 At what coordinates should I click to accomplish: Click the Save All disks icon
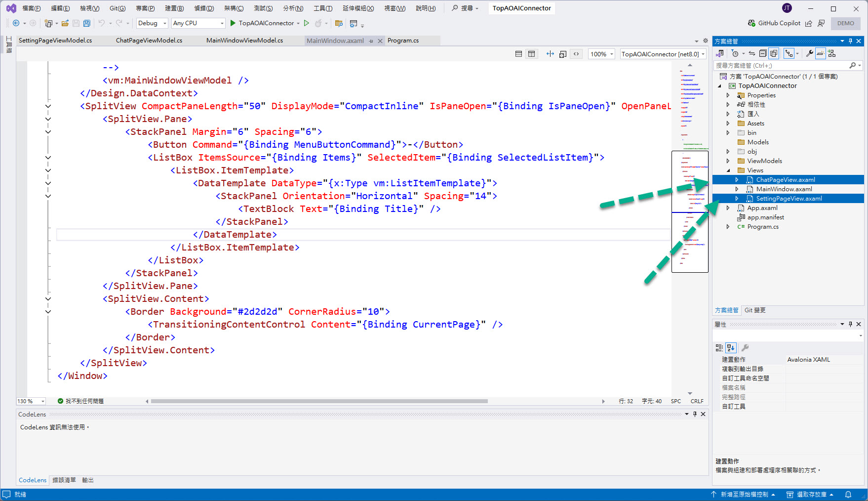point(86,23)
